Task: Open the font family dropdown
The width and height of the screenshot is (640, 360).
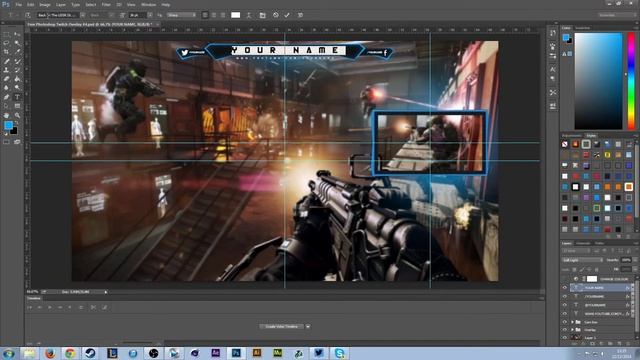Action: click(x=83, y=15)
